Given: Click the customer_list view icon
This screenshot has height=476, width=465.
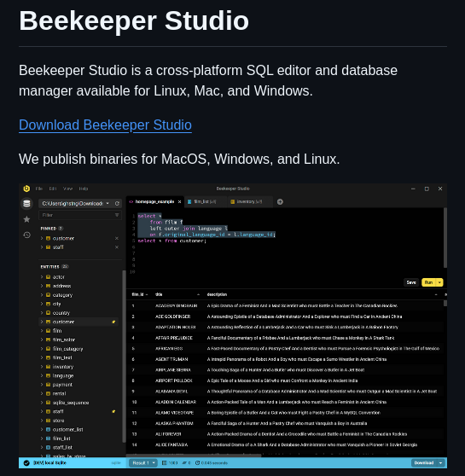Looking at the screenshot, I should pyautogui.click(x=48, y=429).
